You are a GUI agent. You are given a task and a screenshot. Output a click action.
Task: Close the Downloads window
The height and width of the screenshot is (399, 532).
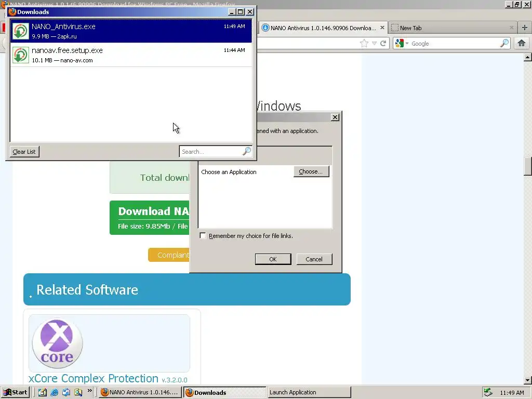coord(250,12)
